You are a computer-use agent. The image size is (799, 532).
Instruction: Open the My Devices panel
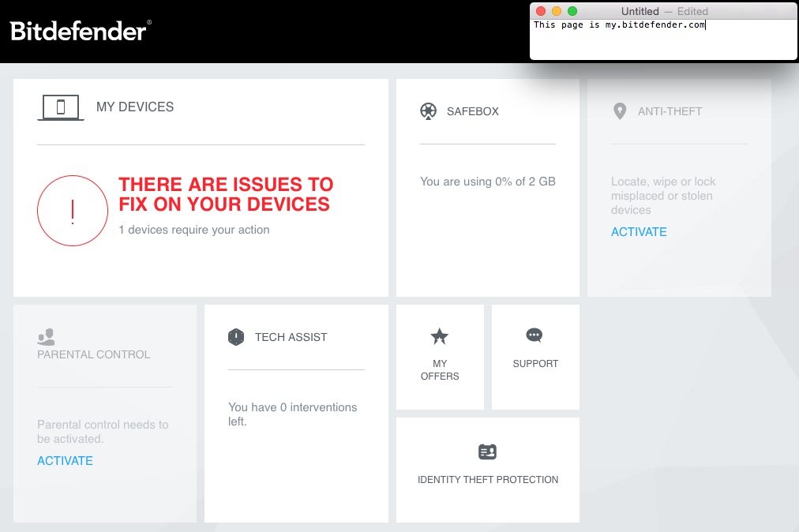tap(200, 187)
